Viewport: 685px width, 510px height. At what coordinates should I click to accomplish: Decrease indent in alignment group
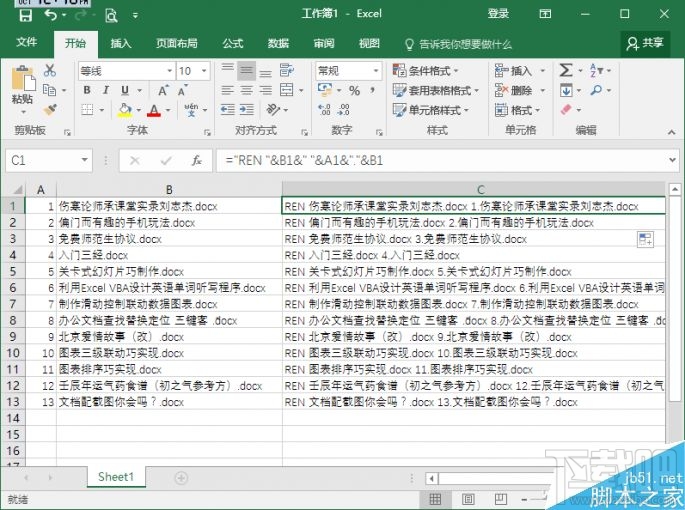coord(228,109)
